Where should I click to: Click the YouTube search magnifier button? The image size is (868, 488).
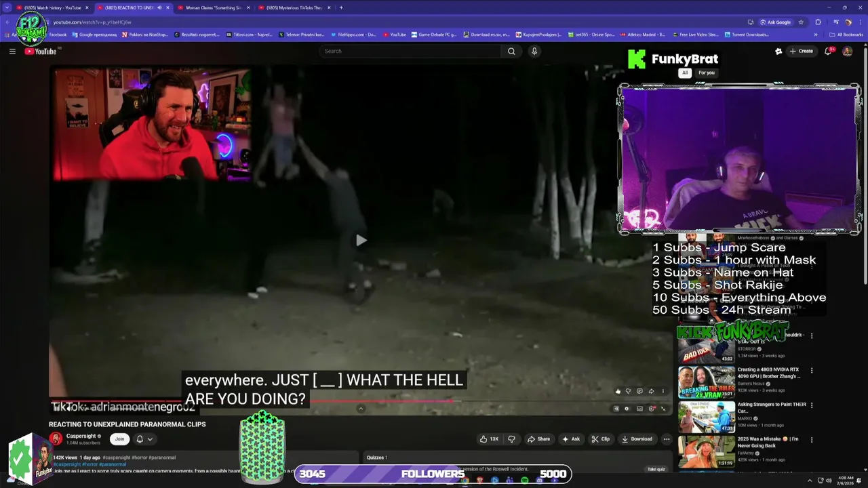511,51
